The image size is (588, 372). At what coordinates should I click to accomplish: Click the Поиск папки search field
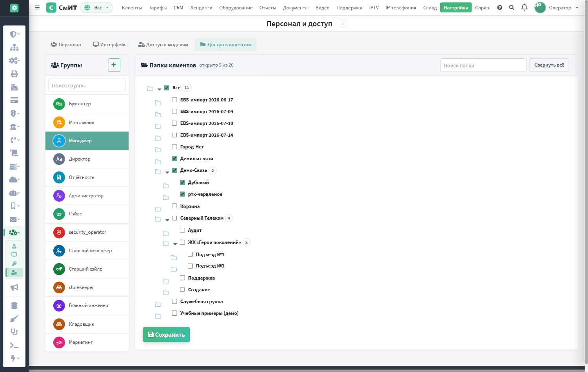483,65
